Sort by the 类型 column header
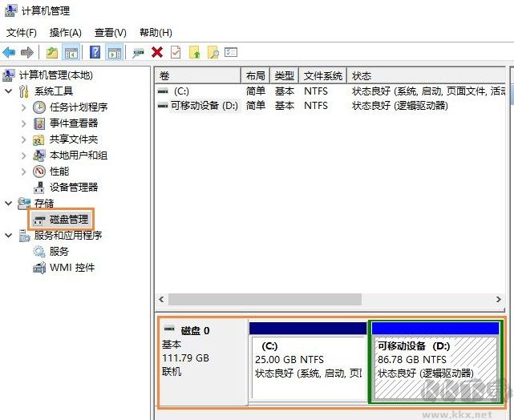Image resolution: width=514 pixels, height=420 pixels. (284, 75)
